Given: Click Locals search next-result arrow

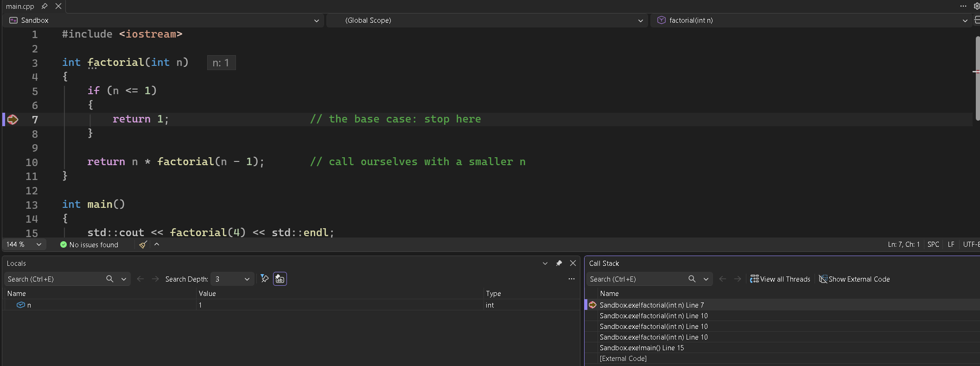Looking at the screenshot, I should coord(155,279).
